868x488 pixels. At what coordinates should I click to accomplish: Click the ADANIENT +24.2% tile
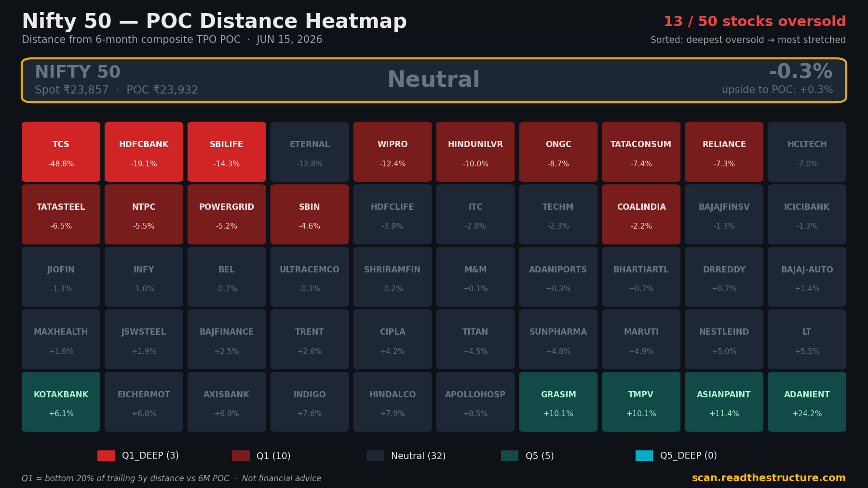coord(807,402)
